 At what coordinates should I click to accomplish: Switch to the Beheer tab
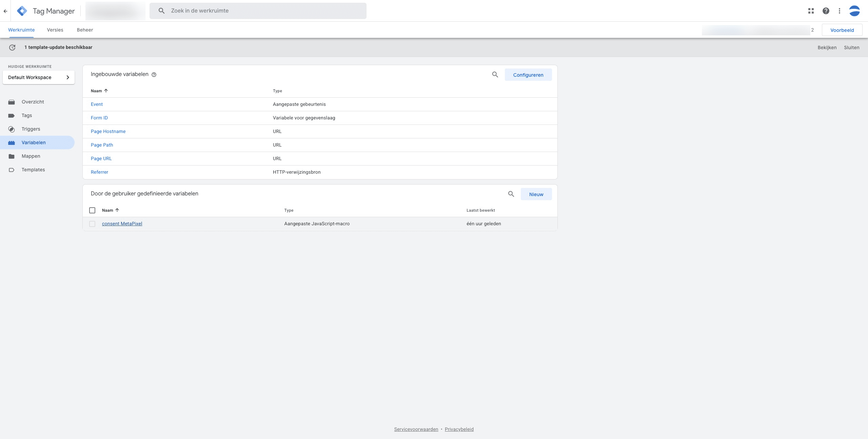point(85,30)
